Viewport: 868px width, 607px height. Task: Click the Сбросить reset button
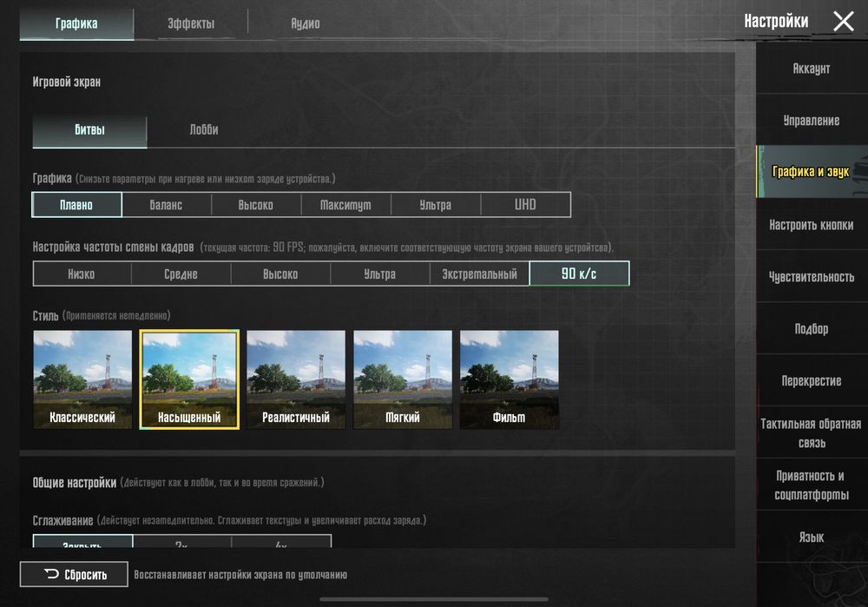click(x=74, y=574)
